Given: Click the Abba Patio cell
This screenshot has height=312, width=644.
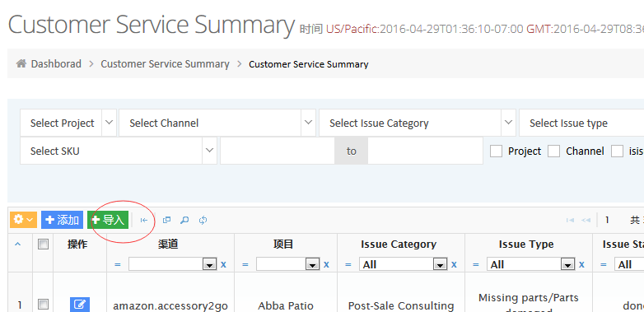Looking at the screenshot, I should (286, 306).
